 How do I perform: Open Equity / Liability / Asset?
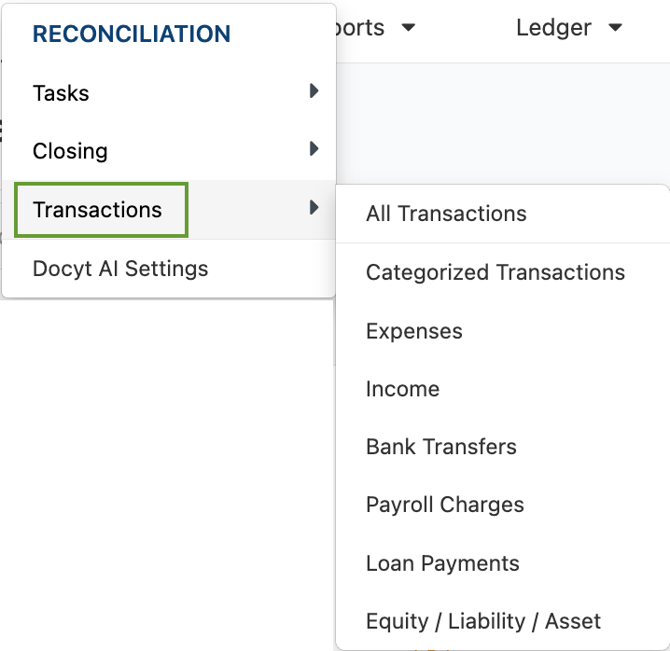[x=483, y=622]
